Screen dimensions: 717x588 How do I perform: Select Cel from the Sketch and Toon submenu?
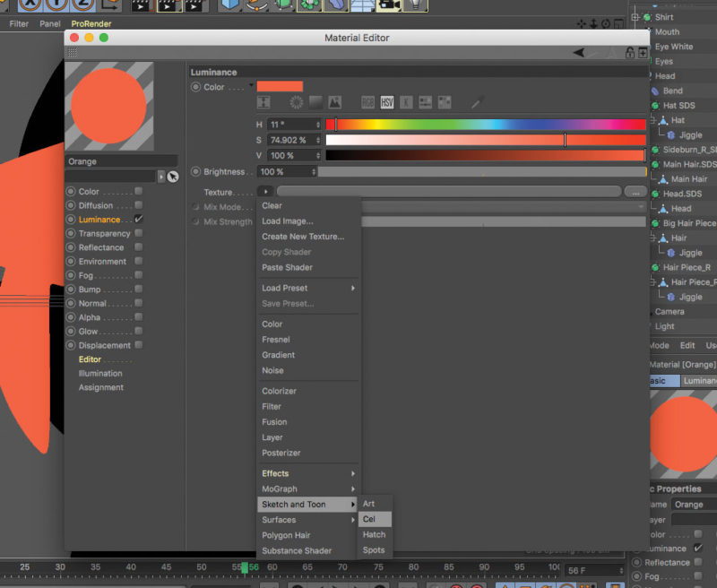coord(372,519)
